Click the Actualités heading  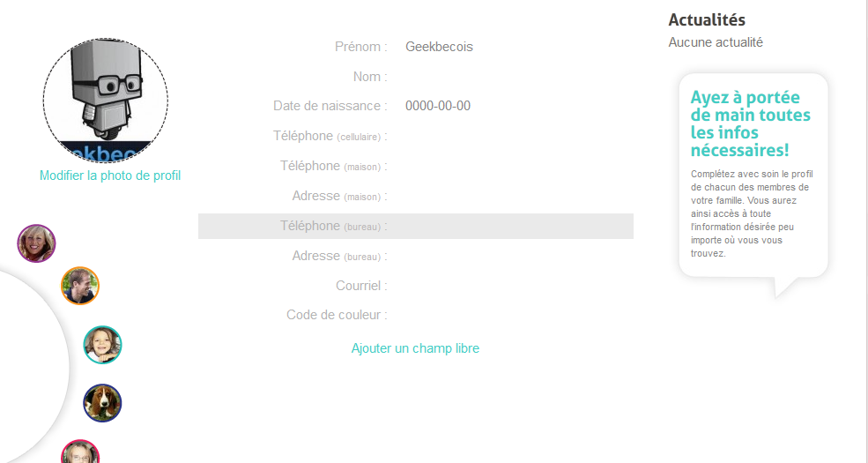(707, 19)
